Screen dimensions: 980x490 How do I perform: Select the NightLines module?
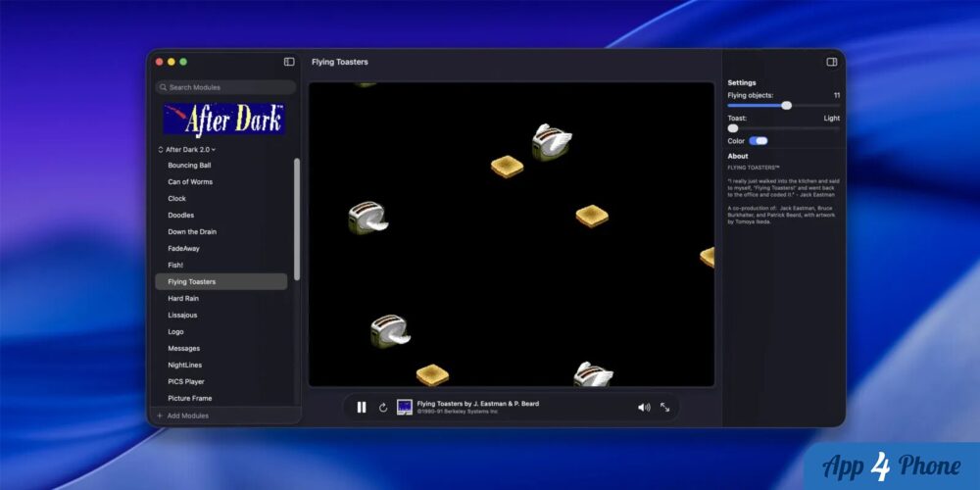tap(185, 365)
